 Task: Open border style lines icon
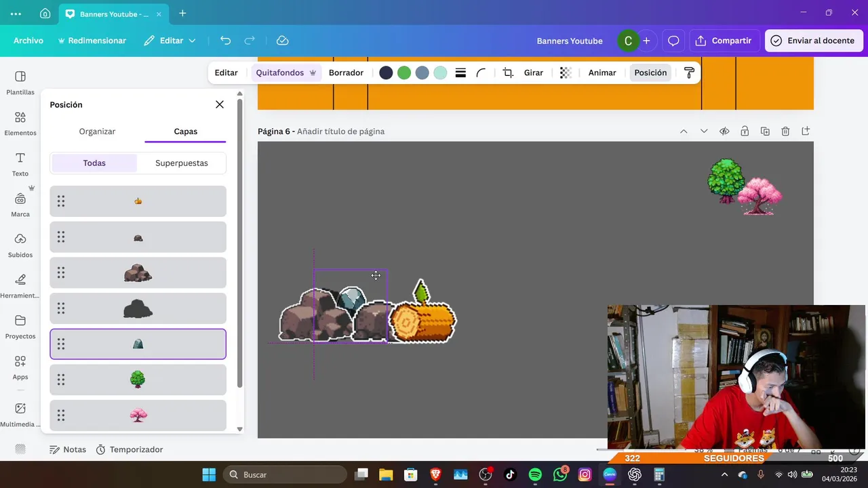tap(460, 73)
